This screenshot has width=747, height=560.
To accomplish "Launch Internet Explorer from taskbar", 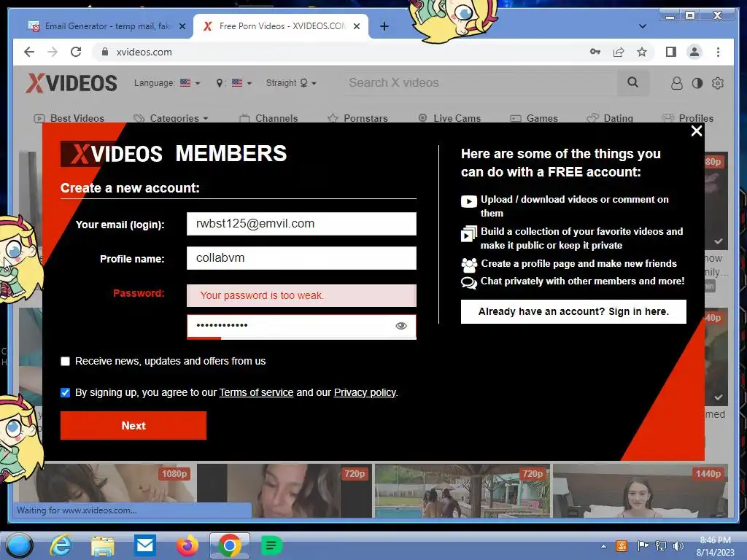I will click(61, 545).
